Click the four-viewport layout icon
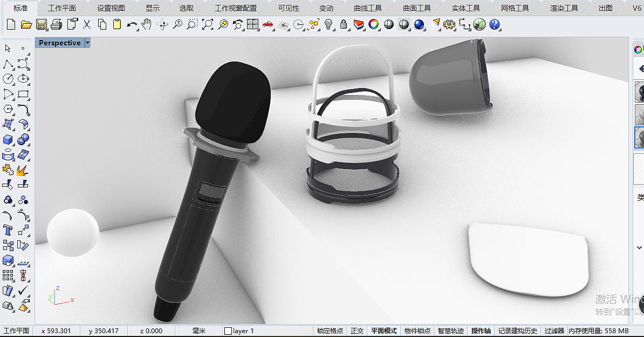The height and width of the screenshot is (337, 644). (x=252, y=25)
